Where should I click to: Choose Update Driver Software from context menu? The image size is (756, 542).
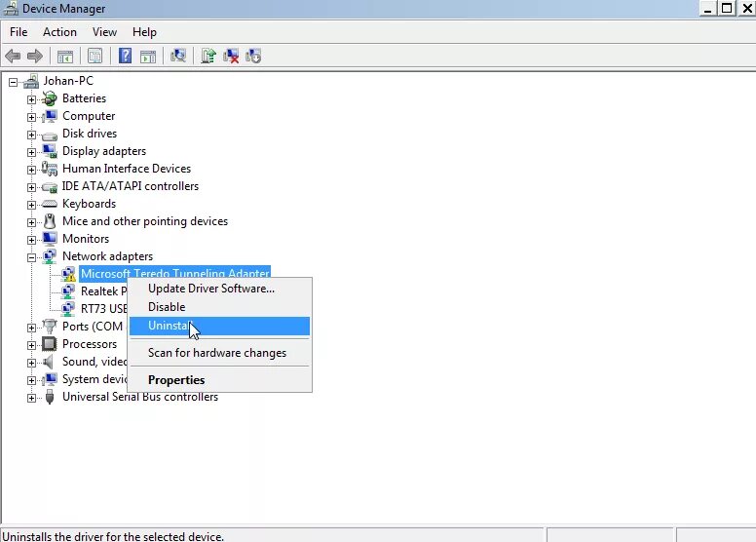click(x=219, y=289)
